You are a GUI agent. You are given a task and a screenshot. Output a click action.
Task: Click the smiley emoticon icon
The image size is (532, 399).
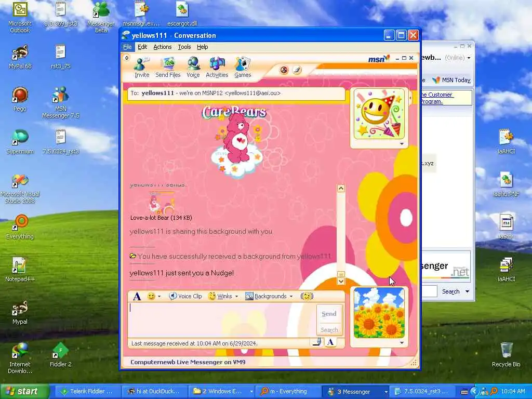(x=151, y=296)
